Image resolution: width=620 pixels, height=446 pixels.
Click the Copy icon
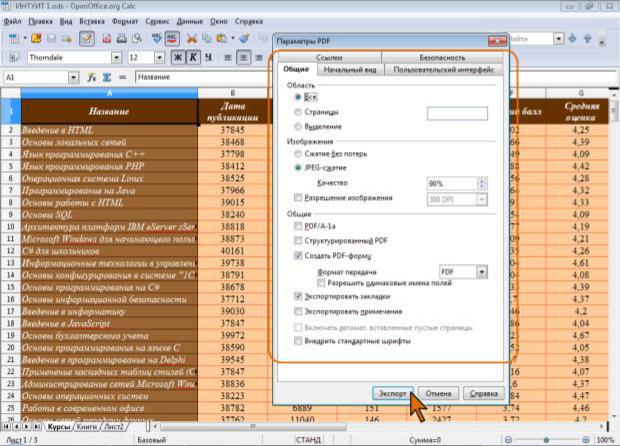point(206,39)
